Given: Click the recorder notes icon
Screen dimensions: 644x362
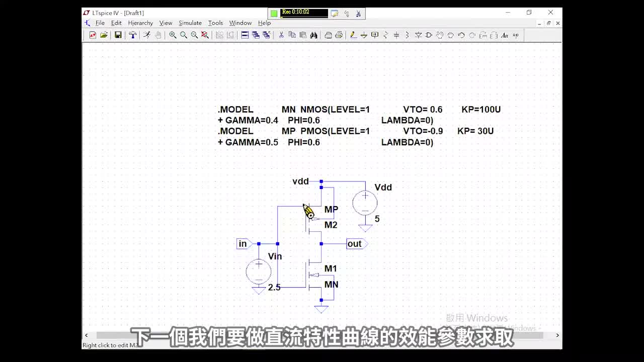Looking at the screenshot, I should (x=335, y=14).
